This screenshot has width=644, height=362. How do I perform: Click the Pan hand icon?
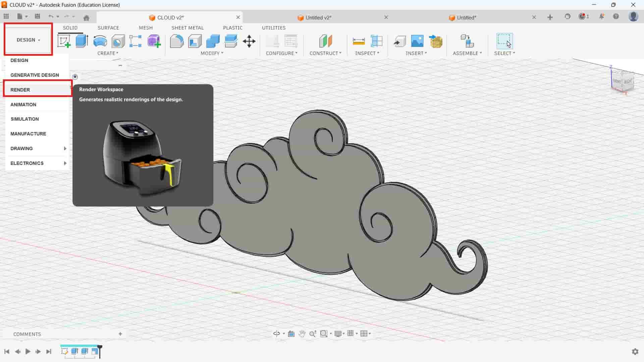tap(302, 334)
